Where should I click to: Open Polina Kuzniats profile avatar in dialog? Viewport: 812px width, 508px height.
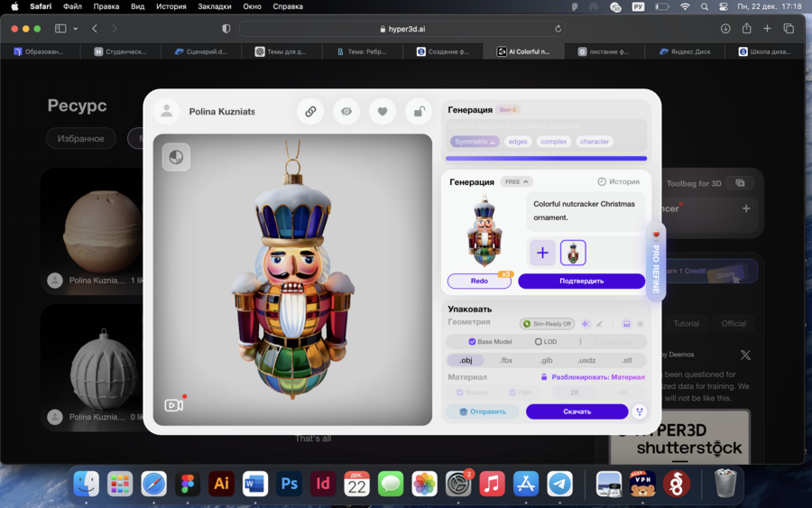point(167,111)
